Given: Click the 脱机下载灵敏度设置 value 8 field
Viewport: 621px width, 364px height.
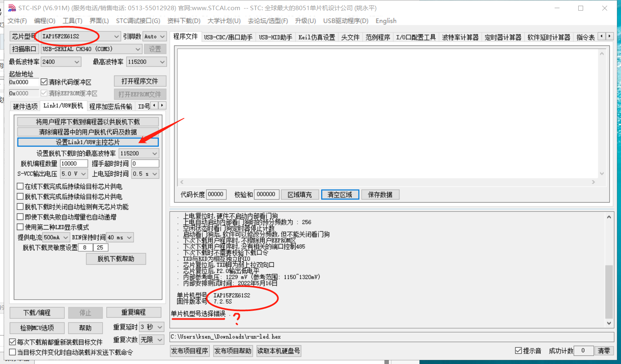Looking at the screenshot, I should [85, 248].
